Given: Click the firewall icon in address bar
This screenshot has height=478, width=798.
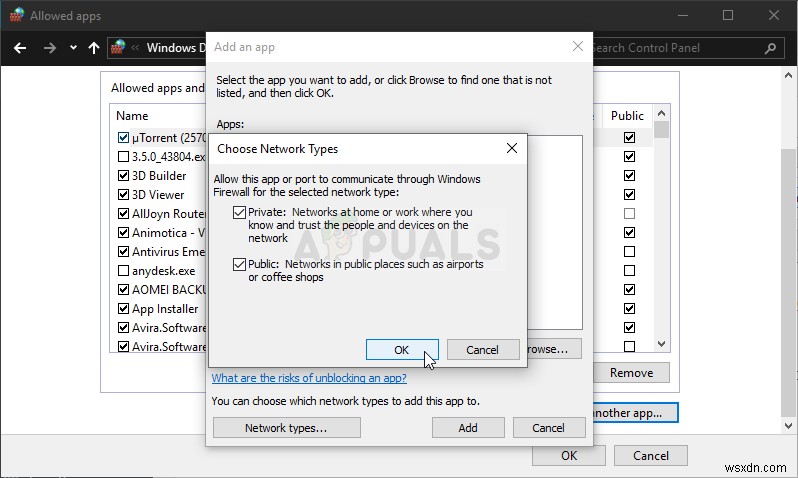Looking at the screenshot, I should [118, 47].
